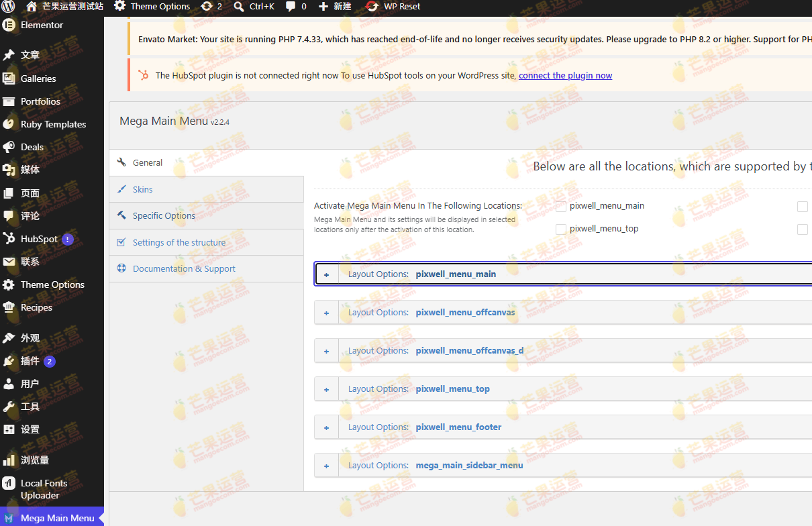Click the 媒体 media icon
Screen dimensions: 812x526
click(x=9, y=170)
